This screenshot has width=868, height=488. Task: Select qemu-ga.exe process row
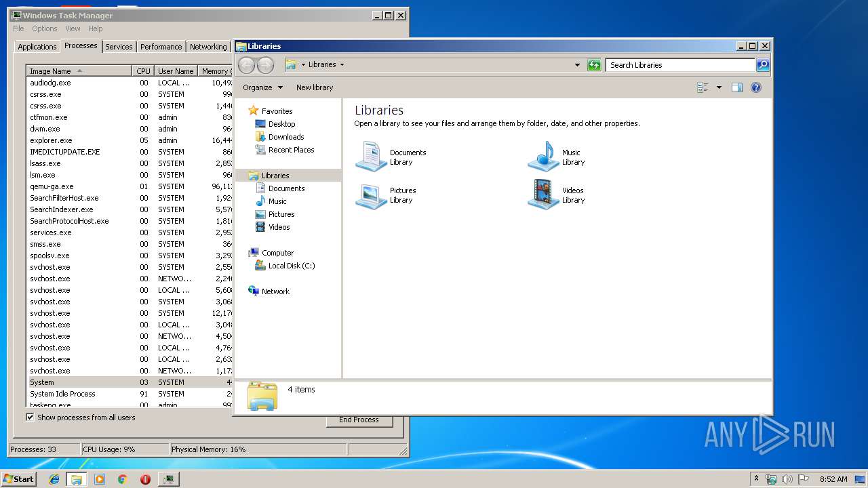130,186
